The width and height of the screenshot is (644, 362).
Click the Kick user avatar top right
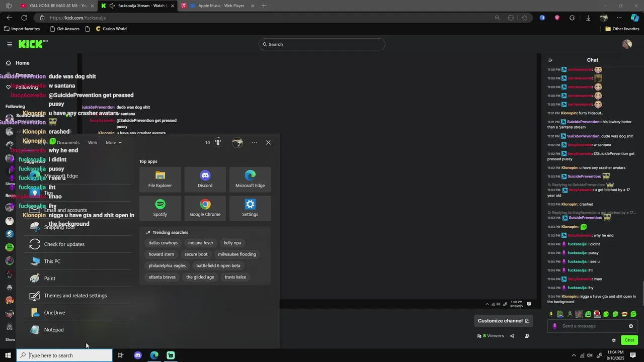pos(627,44)
